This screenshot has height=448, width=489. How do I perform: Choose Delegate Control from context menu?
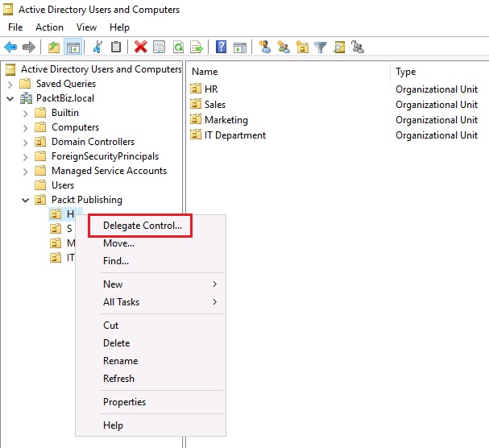click(x=142, y=226)
